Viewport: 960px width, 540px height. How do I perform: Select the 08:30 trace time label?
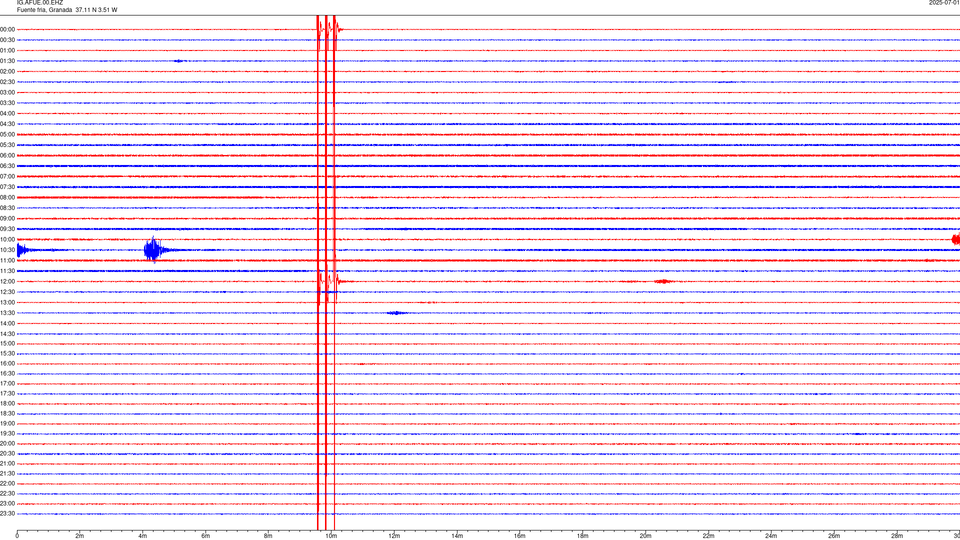(x=7, y=208)
